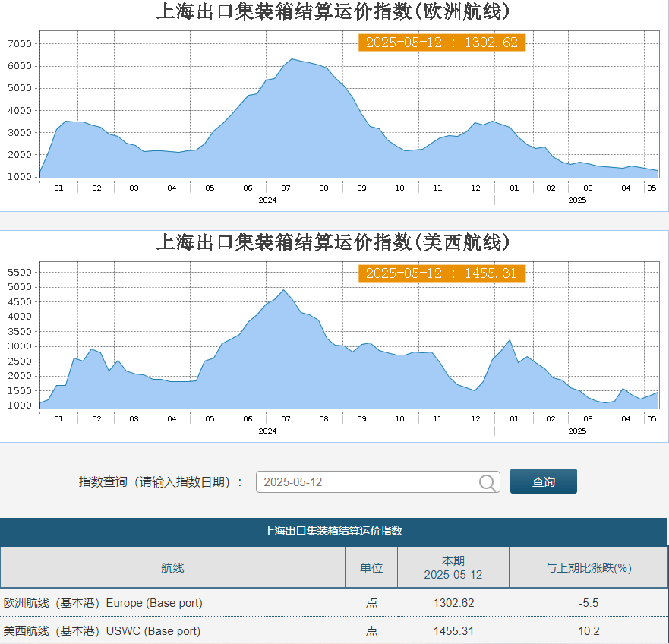
Task: Click the -5.5 change value cell
Action: [x=589, y=603]
